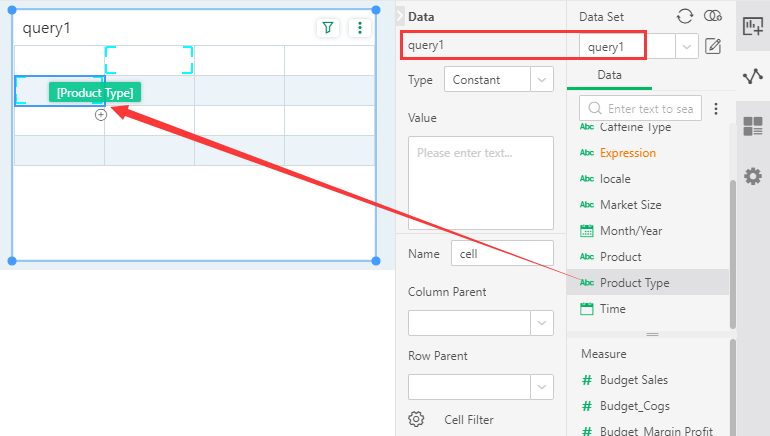Click the Value text area
The image size is (770, 436).
tap(481, 183)
